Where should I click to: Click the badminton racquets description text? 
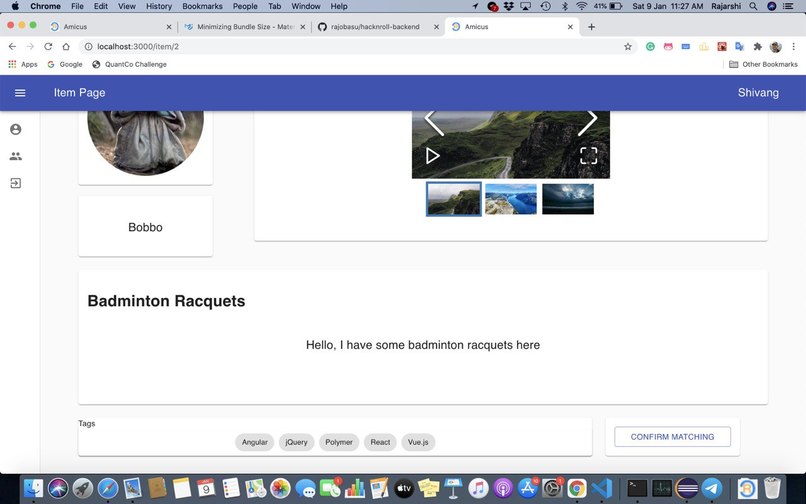click(423, 345)
